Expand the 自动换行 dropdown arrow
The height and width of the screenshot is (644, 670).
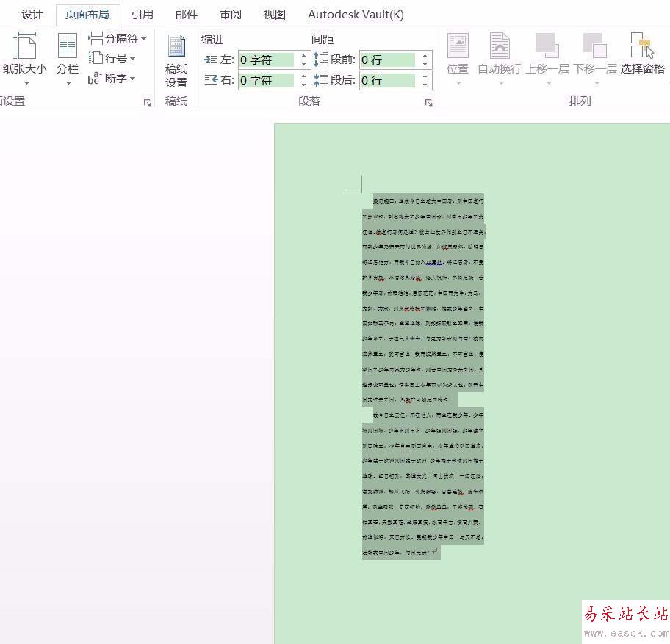click(501, 82)
